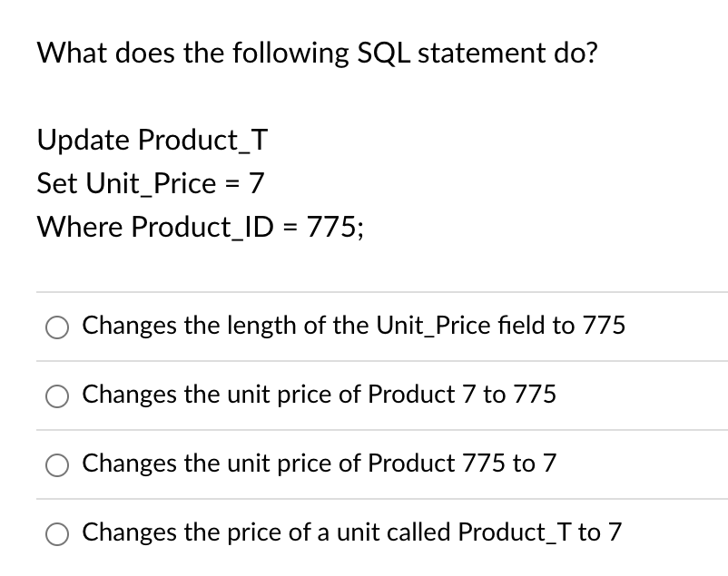Viewport: 728px width, 576px height.
Task: Click 'Product_T' in the Update line
Action: point(203,140)
